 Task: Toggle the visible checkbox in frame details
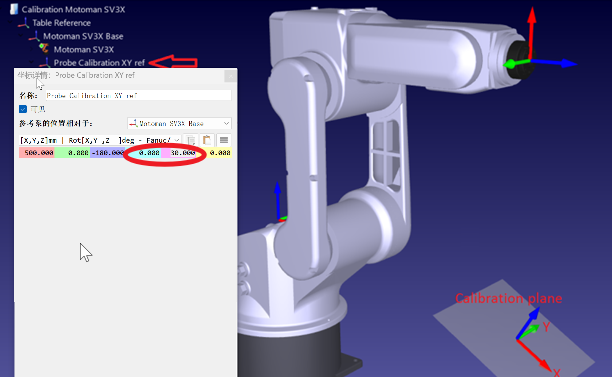pos(23,109)
